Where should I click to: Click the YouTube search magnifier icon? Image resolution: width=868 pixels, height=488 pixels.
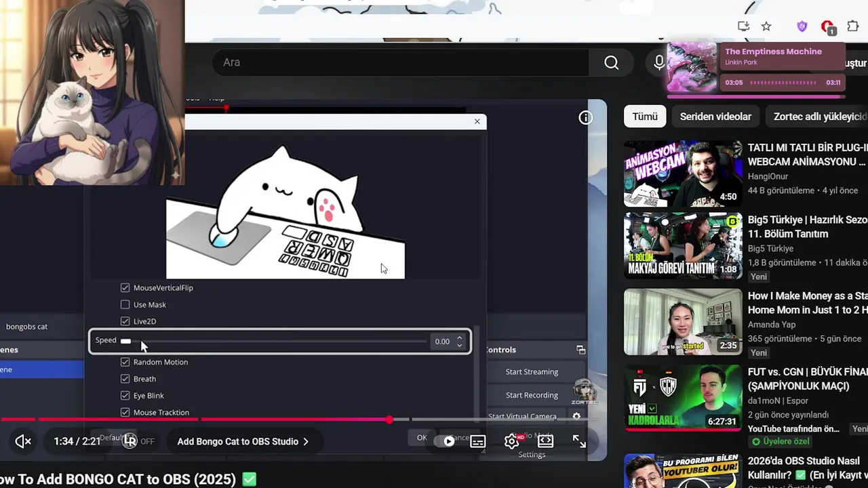point(611,62)
